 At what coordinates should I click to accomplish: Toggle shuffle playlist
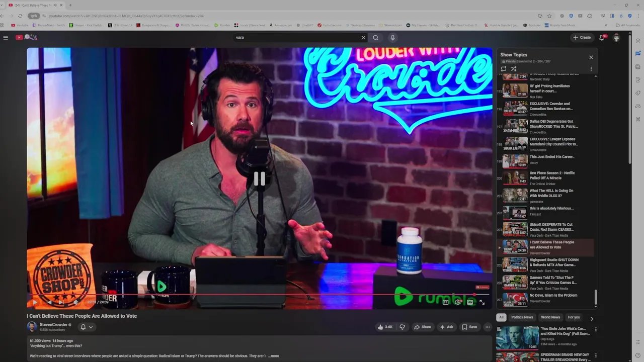tap(514, 69)
